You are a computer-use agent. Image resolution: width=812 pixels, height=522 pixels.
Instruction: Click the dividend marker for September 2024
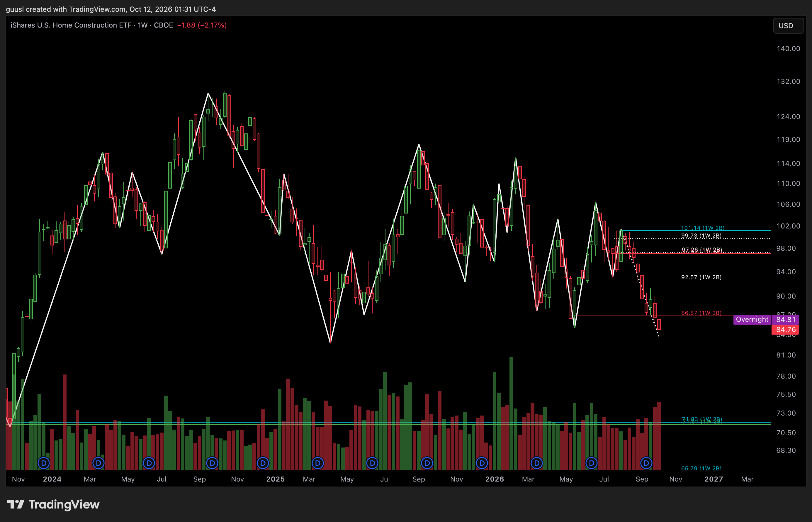(213, 463)
